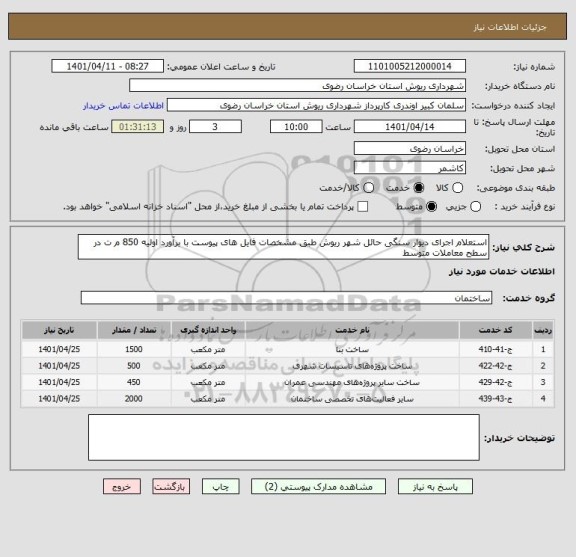Image resolution: width=576 pixels, height=557 pixels.
Task: Select service code ج-42-429
Action: 496,382
